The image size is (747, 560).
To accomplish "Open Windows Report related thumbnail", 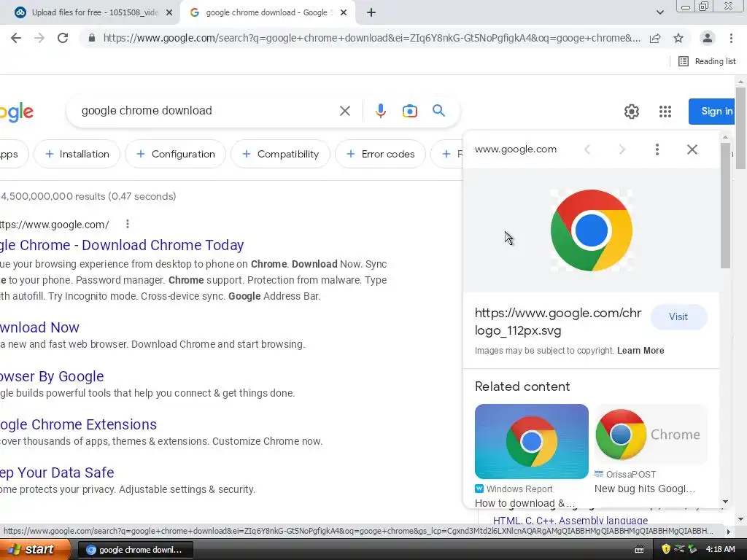I will coord(532,441).
